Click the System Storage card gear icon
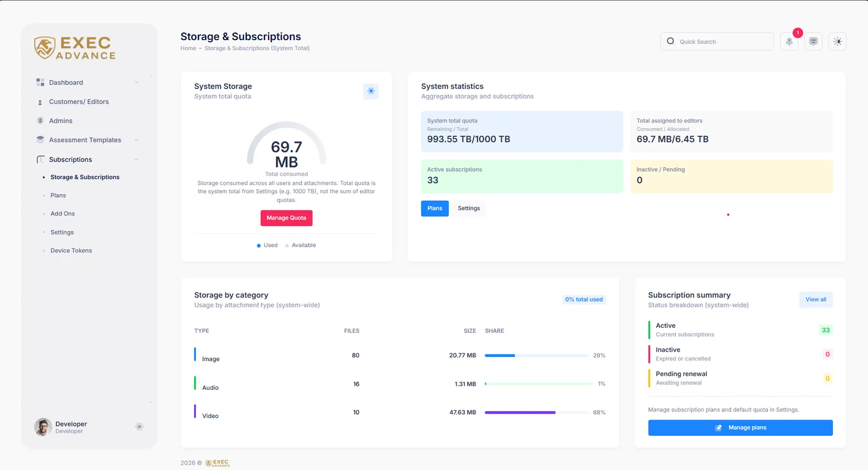The width and height of the screenshot is (868, 470). point(371,91)
